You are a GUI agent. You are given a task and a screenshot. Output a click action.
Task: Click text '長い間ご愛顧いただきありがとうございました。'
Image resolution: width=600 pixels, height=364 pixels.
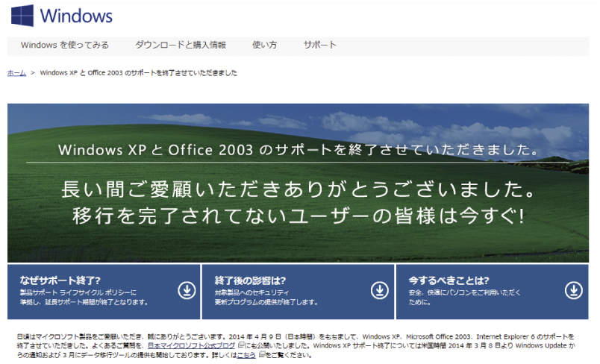pos(298,189)
